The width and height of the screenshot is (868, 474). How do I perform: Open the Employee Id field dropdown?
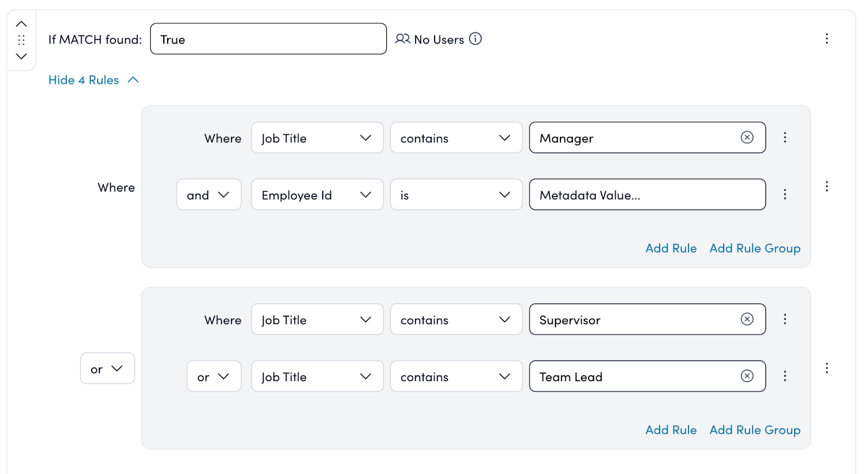coord(317,195)
